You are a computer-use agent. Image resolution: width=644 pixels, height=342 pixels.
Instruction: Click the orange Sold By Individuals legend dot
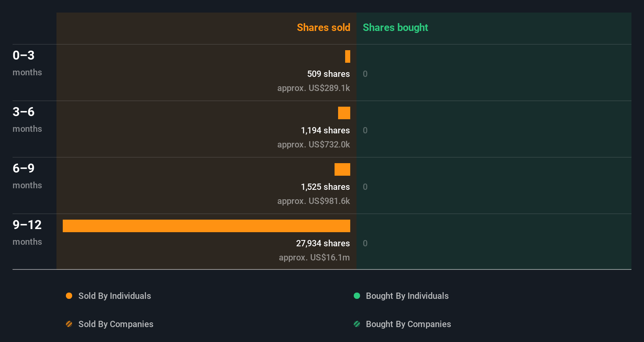pos(69,296)
